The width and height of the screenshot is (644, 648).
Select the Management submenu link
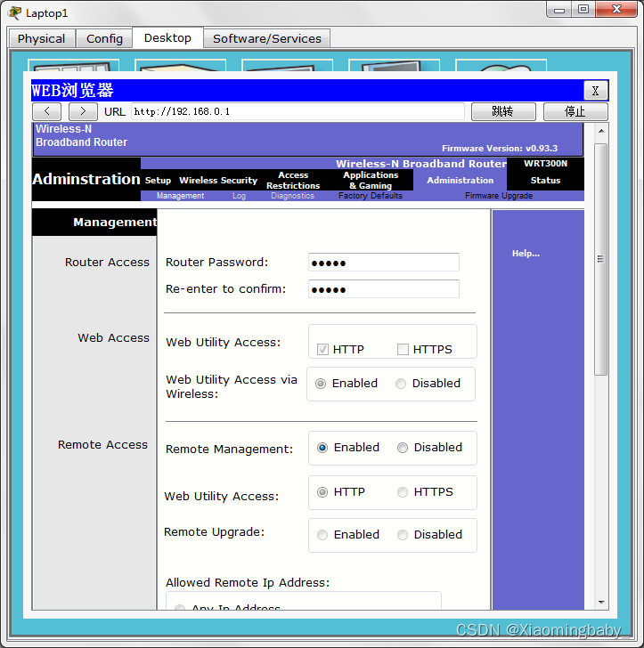tap(180, 196)
